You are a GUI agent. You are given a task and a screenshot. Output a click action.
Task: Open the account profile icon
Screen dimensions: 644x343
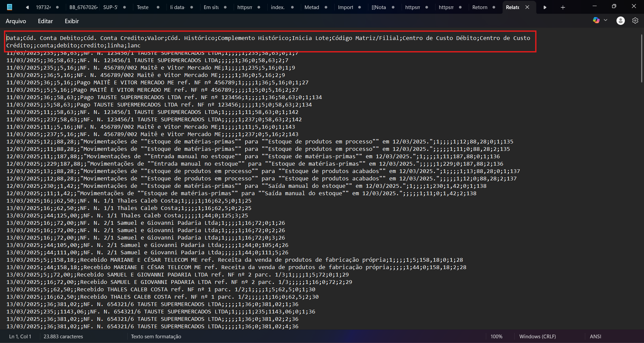620,21
